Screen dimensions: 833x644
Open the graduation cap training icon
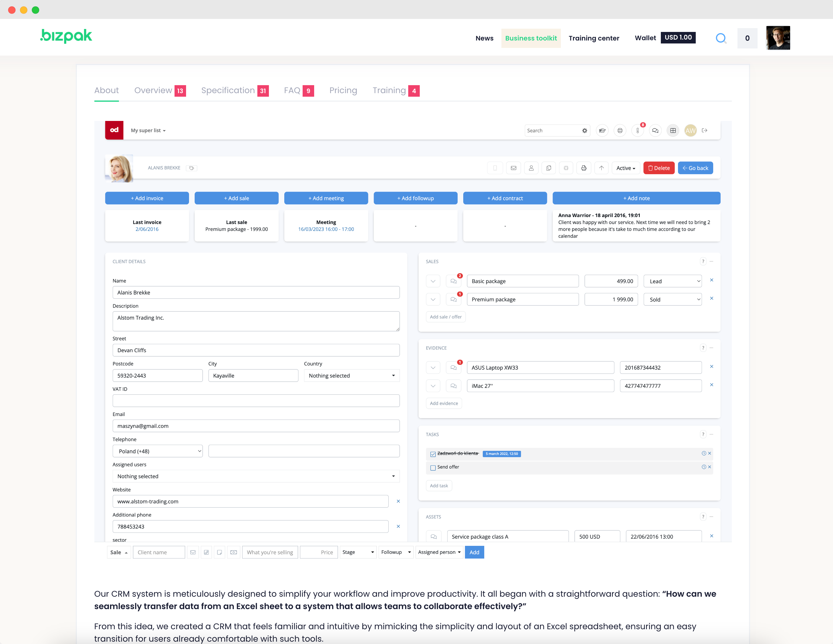pos(602,130)
